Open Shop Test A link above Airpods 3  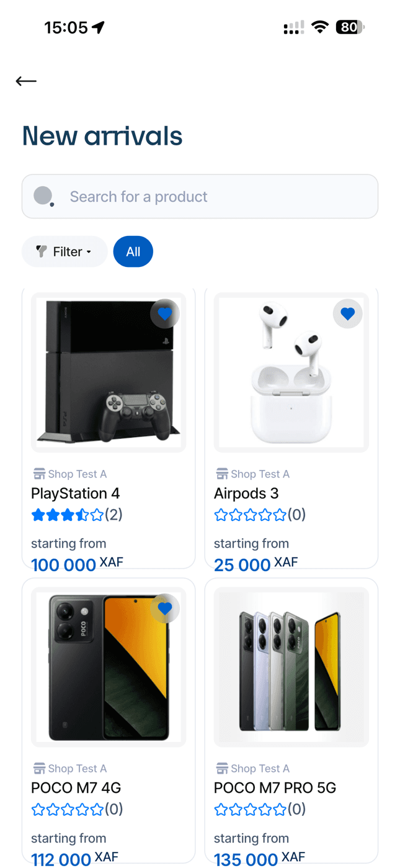pos(260,474)
